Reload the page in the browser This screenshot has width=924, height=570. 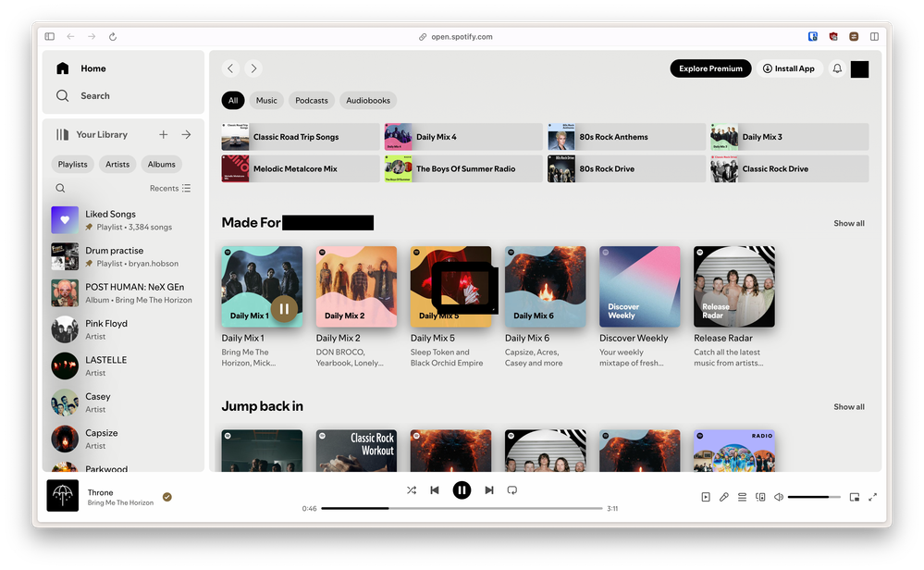113,36
